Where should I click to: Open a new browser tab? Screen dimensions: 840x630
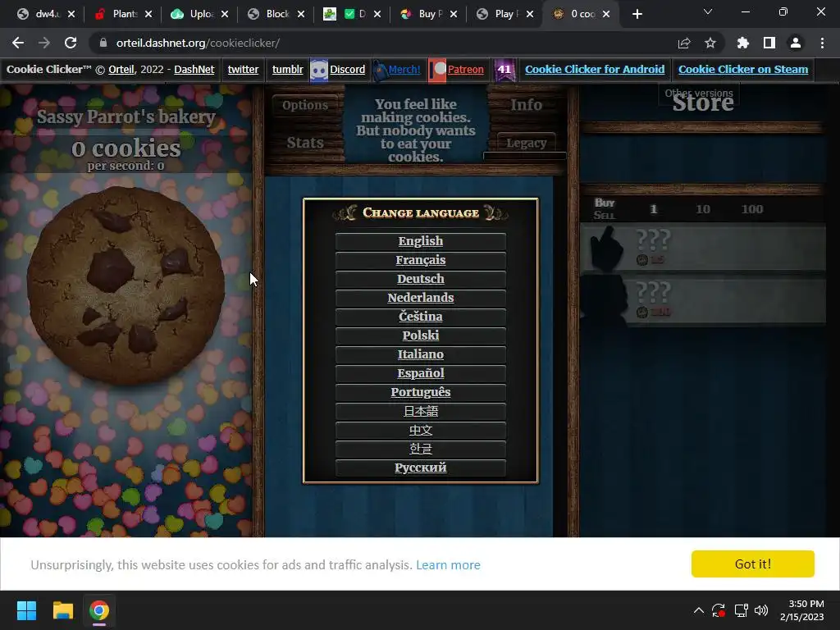click(637, 14)
